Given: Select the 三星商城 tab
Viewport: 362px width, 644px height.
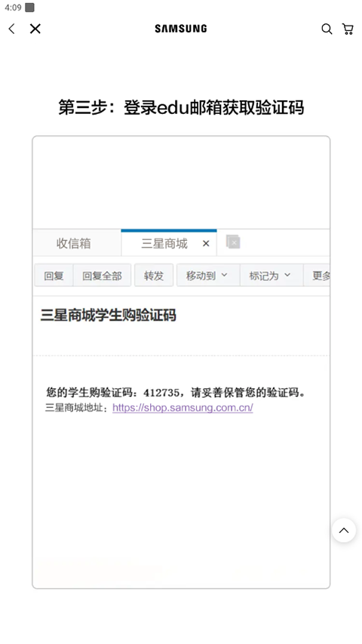Looking at the screenshot, I should [164, 244].
